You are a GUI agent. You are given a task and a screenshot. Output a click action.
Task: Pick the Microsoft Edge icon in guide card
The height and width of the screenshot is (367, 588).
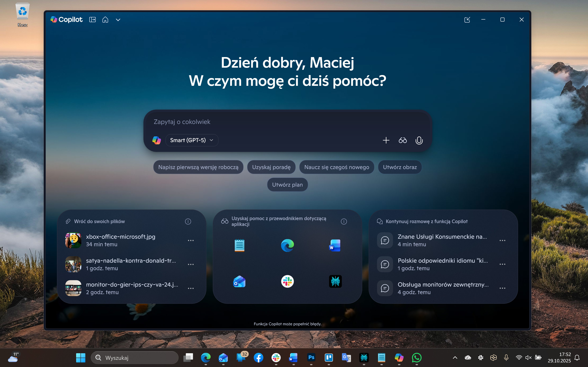287,245
